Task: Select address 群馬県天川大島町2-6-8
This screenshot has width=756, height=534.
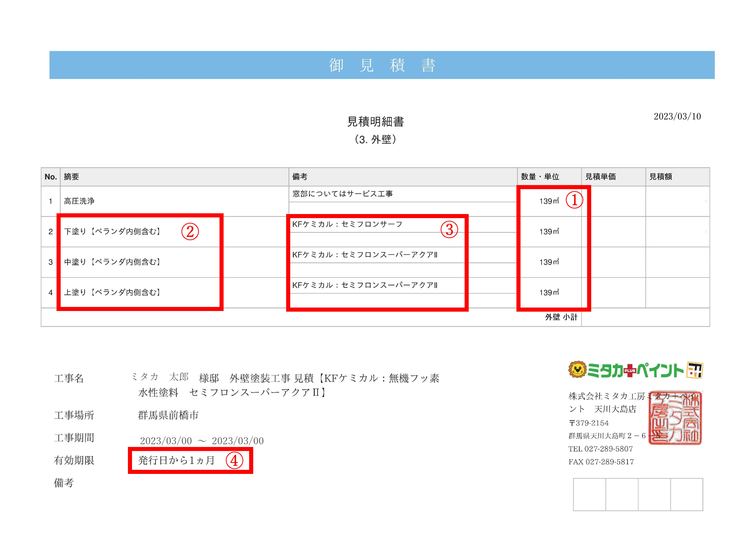Action: 615,436
